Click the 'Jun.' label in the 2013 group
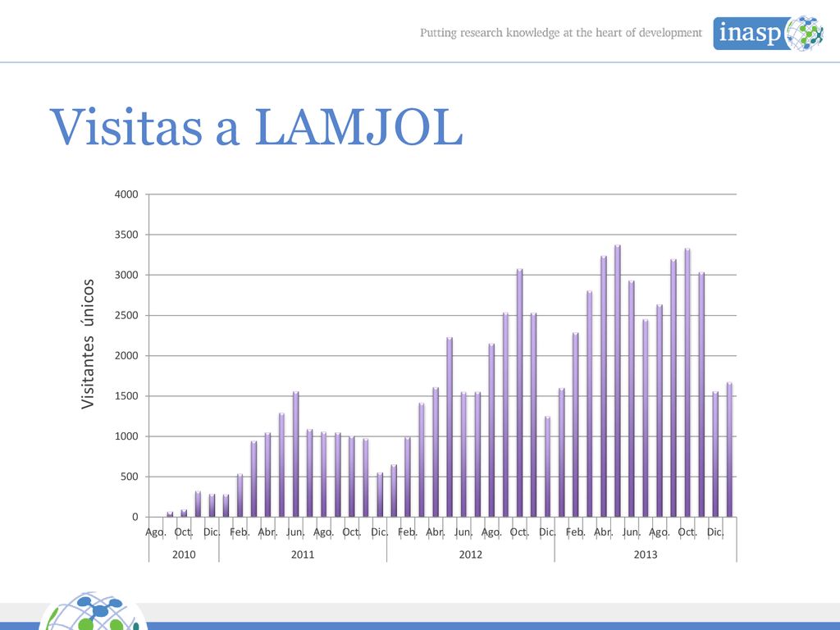The image size is (840, 630). point(631,532)
